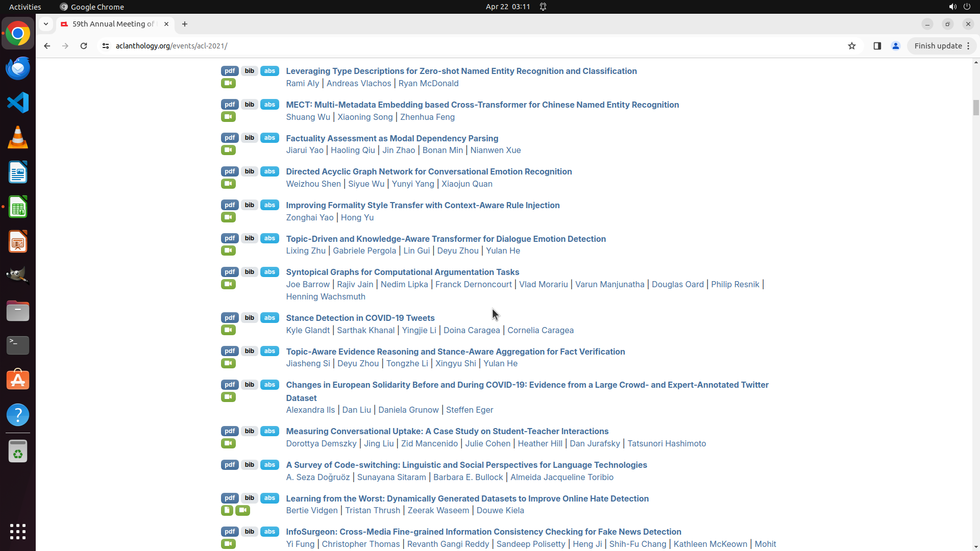The width and height of the screenshot is (980, 551).
Task: Select the 59th Annual Meeting tab
Action: click(112, 24)
